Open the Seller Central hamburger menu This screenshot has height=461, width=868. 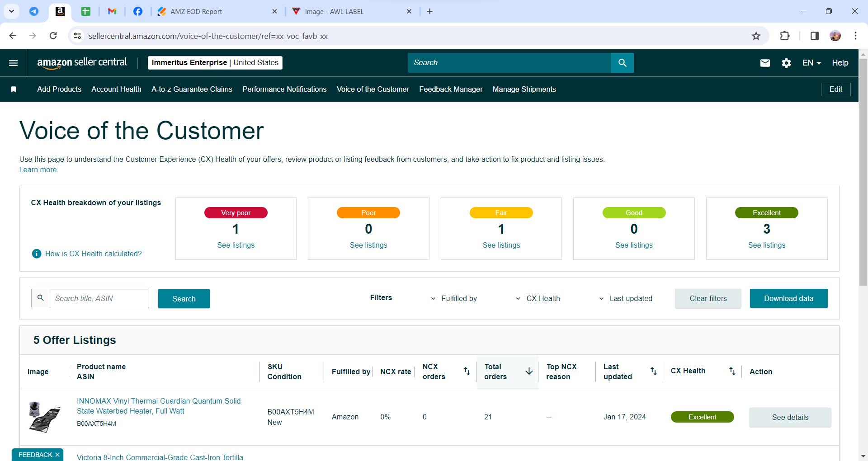(14, 63)
